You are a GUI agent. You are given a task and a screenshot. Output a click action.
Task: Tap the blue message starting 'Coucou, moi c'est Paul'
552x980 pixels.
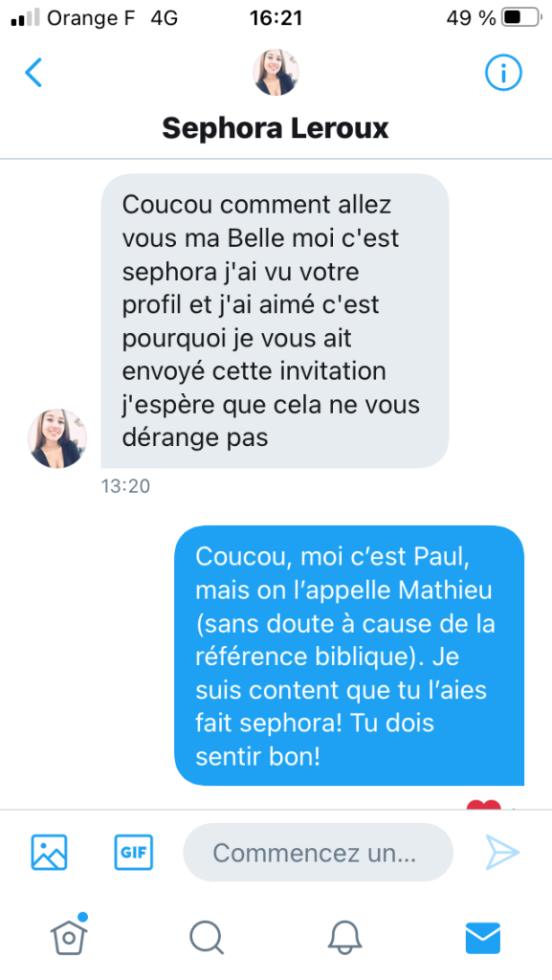[349, 655]
